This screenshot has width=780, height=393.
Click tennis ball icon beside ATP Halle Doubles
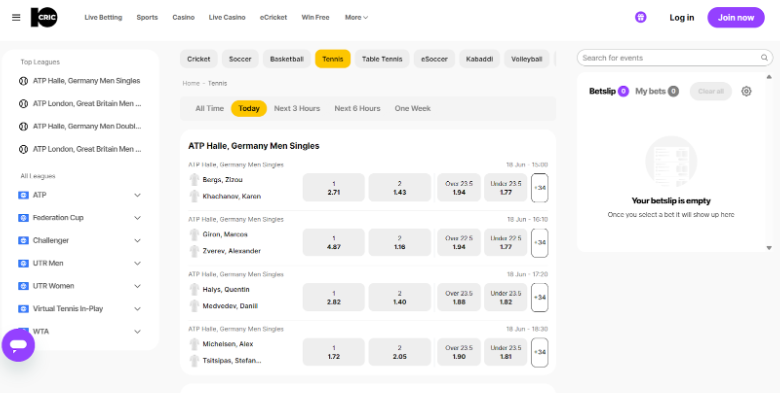pyautogui.click(x=23, y=126)
